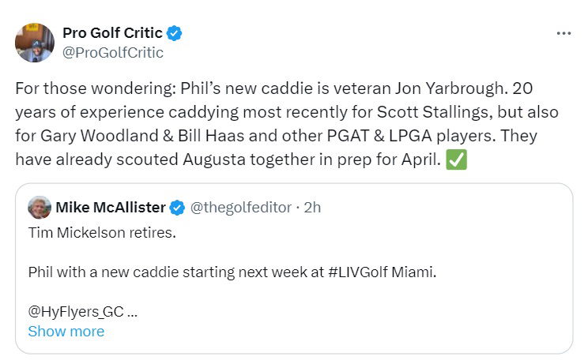Image resolution: width=588 pixels, height=364 pixels.
Task: Open Mike McAllister's profile name
Action: coord(111,208)
